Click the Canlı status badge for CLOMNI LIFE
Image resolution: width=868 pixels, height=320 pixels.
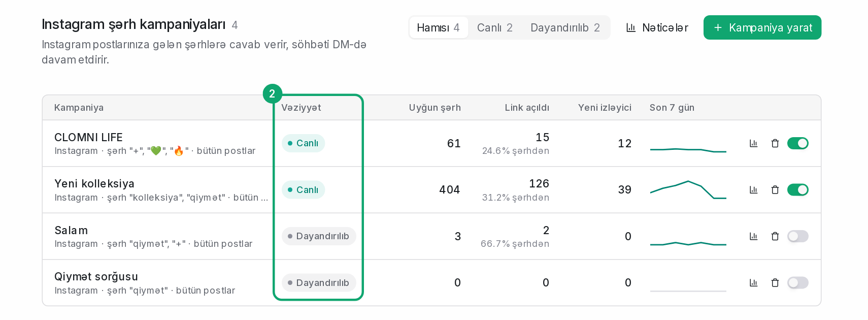coord(303,143)
